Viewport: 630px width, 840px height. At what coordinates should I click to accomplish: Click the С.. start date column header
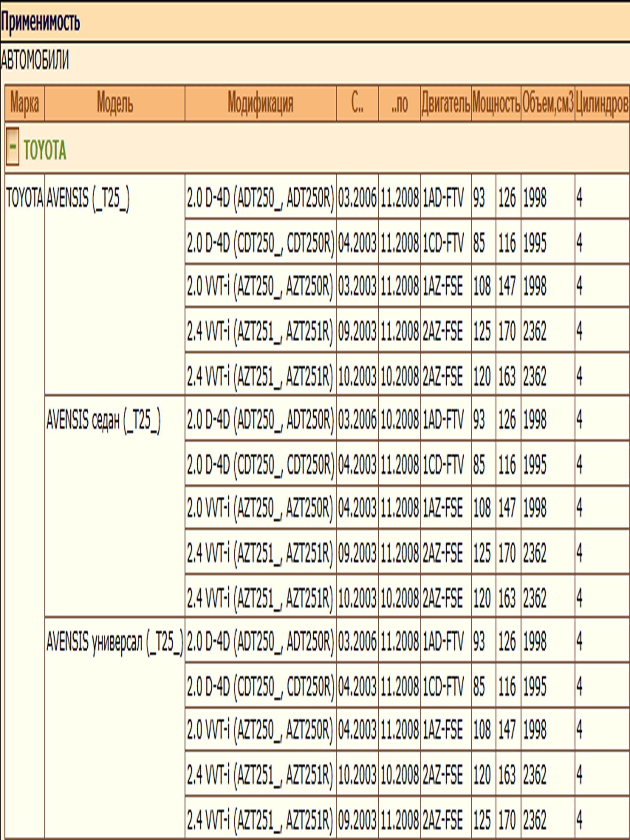pyautogui.click(x=357, y=103)
